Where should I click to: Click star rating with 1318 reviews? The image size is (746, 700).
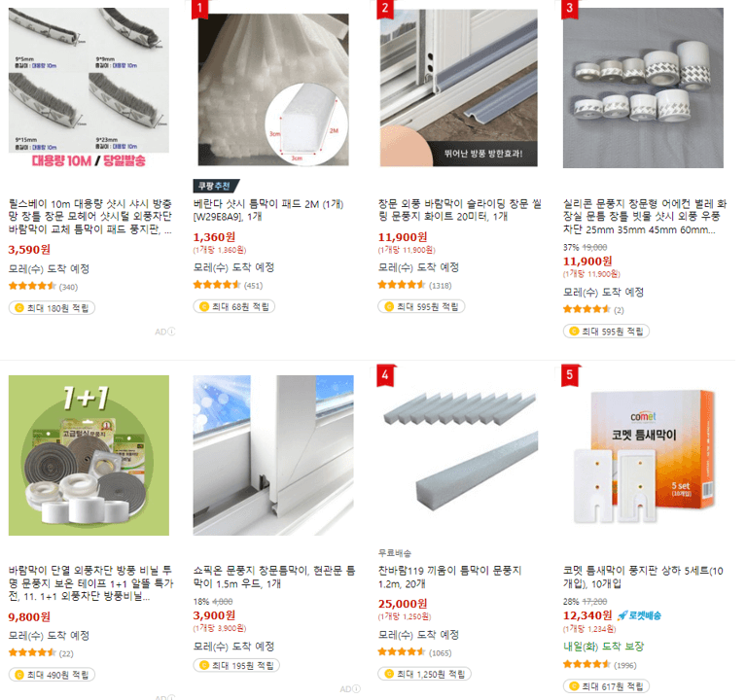pos(401,285)
